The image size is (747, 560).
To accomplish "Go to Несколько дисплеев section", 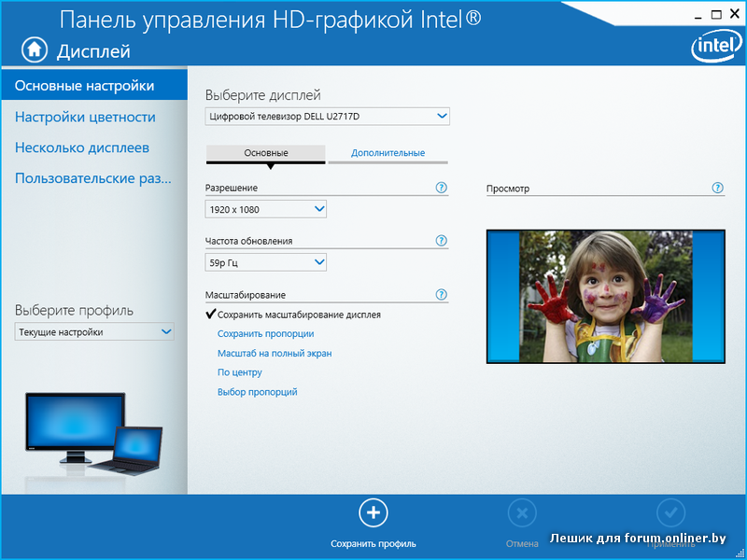I will (82, 147).
